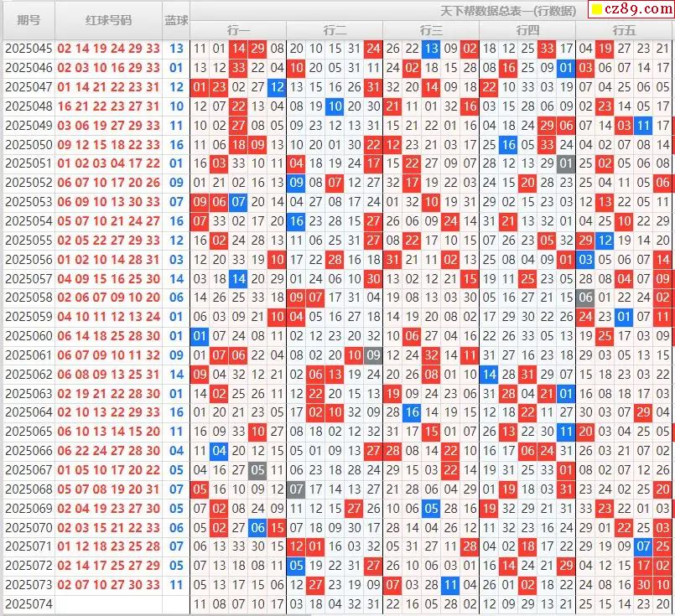The image size is (675, 616).
Task: Click 蓝球 value 05 in row 2025069
Action: coord(176,509)
